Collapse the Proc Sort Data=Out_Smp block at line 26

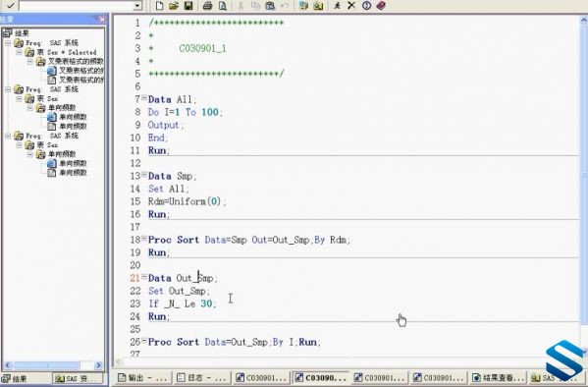point(144,341)
